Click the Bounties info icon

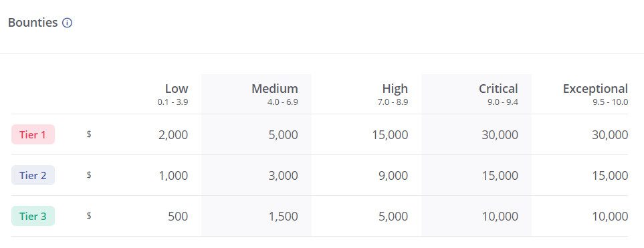[x=67, y=23]
